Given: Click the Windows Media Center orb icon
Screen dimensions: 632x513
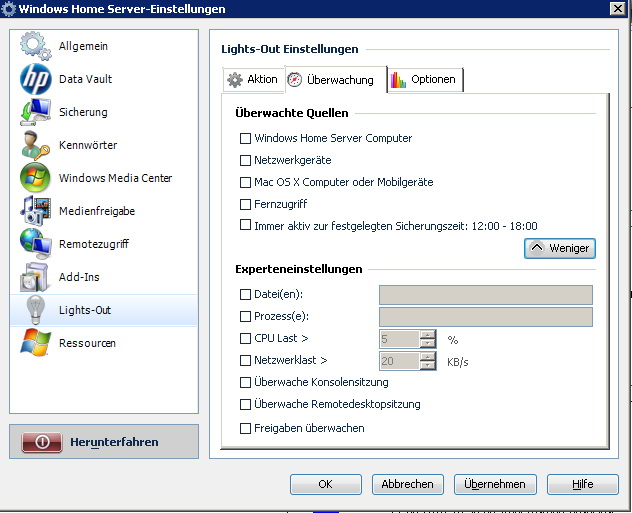Looking at the screenshot, I should point(35,178).
